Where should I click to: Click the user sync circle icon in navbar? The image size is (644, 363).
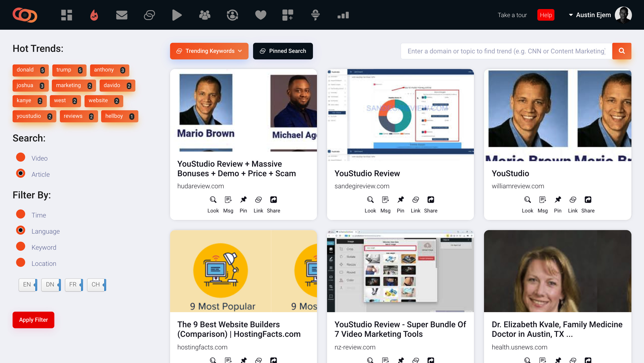click(x=232, y=15)
